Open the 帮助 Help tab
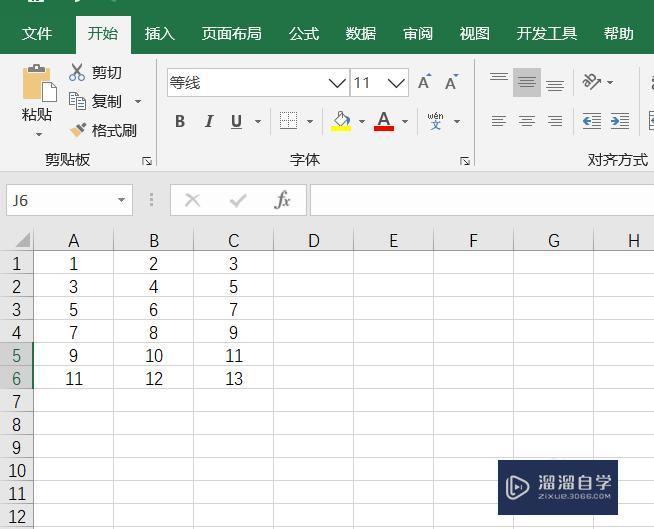This screenshot has height=529, width=654. point(619,33)
